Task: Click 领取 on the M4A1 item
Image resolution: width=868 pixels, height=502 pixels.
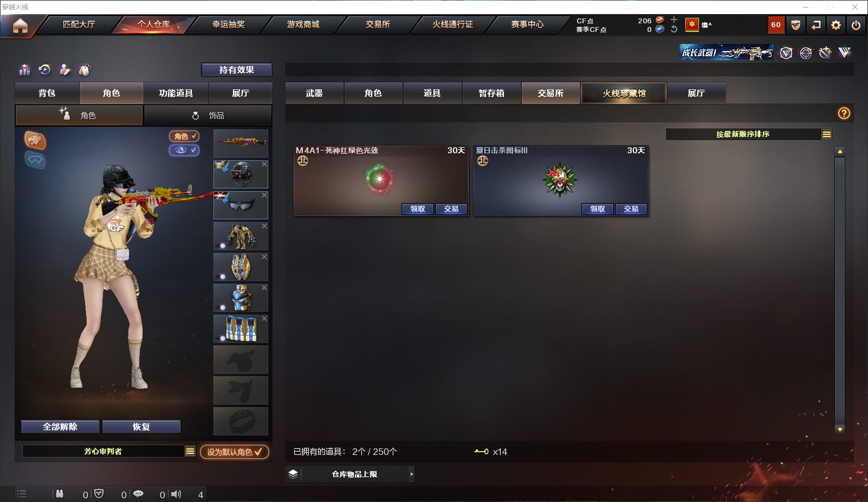Action: click(x=418, y=209)
